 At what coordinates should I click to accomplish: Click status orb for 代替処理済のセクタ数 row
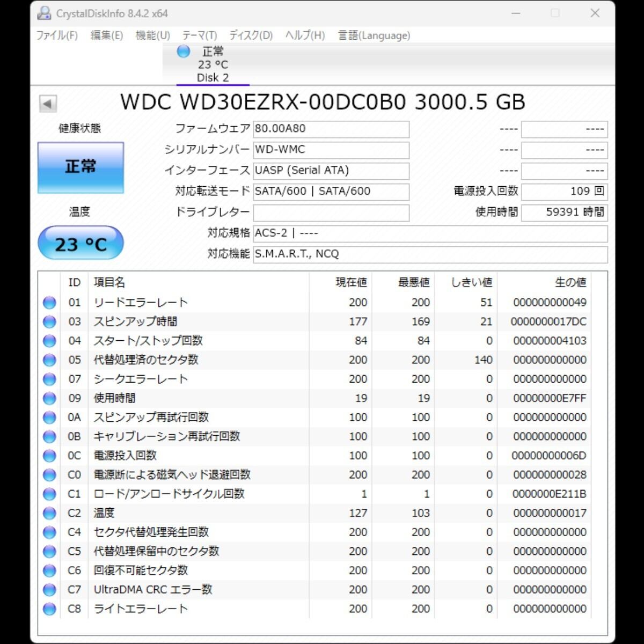(x=49, y=360)
